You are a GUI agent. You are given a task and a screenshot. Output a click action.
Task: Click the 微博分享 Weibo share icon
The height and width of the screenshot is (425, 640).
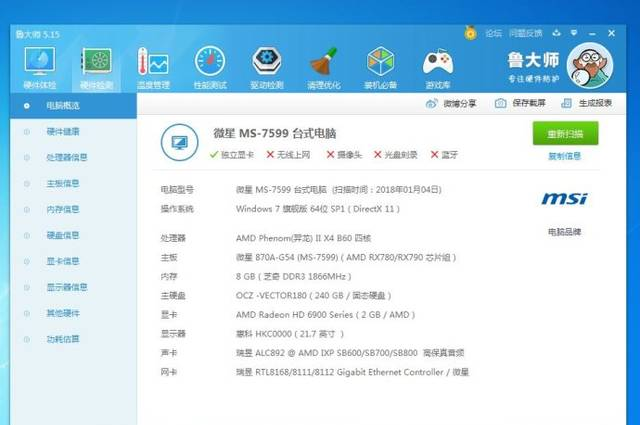(431, 103)
